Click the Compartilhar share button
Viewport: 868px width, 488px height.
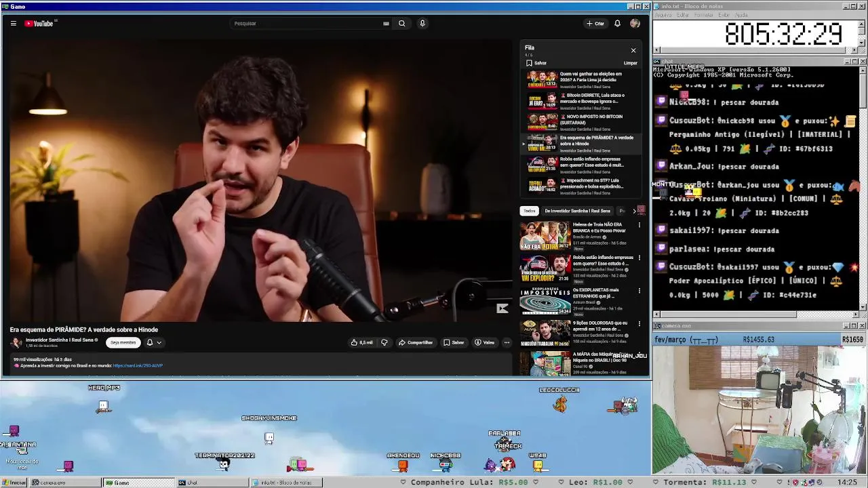coord(416,342)
